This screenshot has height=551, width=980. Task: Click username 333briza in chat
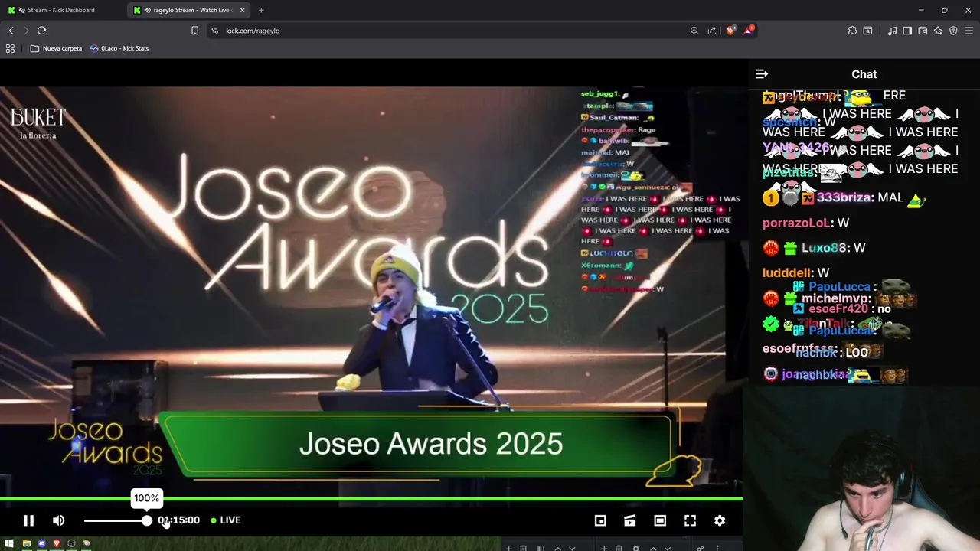[x=844, y=197]
